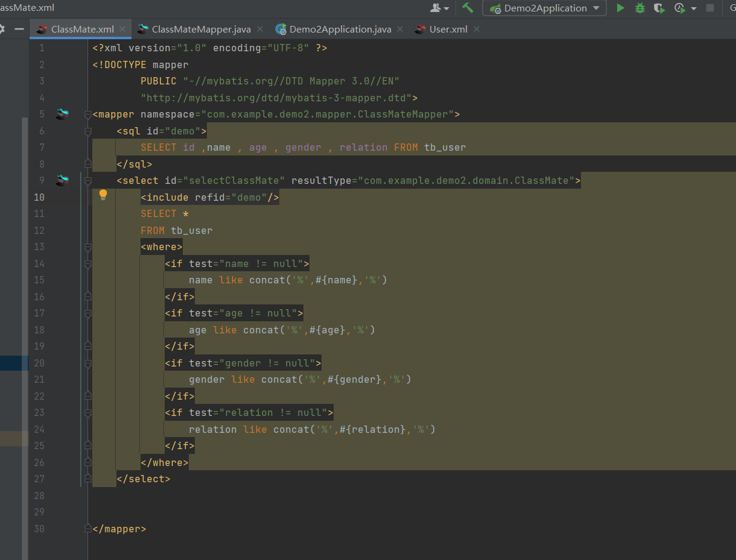Build project using the hammer icon
The width and height of the screenshot is (736, 560).
click(x=468, y=8)
